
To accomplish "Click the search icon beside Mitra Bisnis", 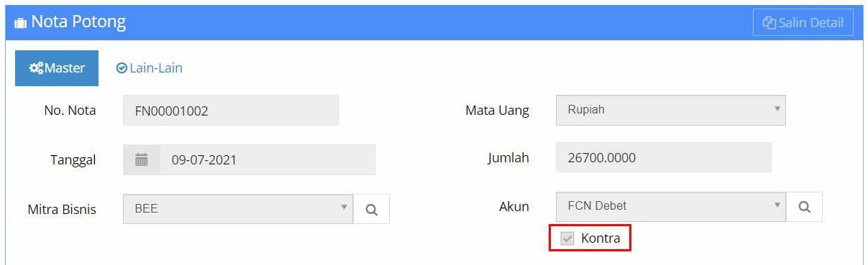I will click(x=371, y=210).
